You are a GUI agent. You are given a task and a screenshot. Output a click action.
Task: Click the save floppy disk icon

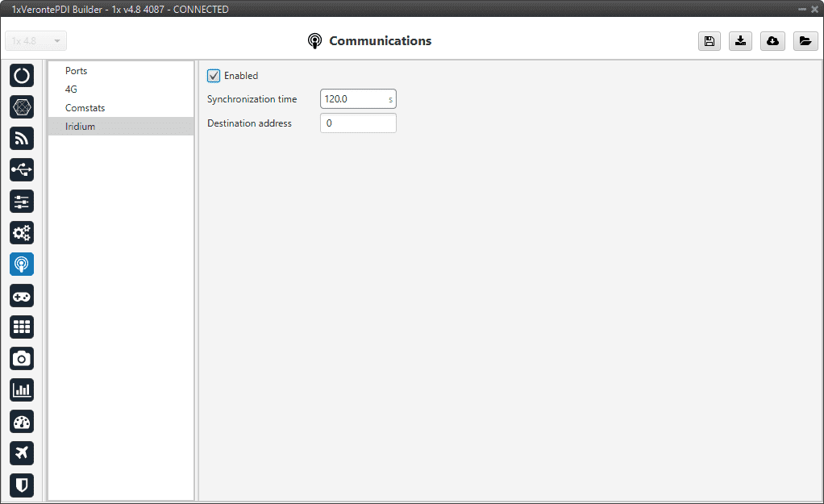point(710,42)
